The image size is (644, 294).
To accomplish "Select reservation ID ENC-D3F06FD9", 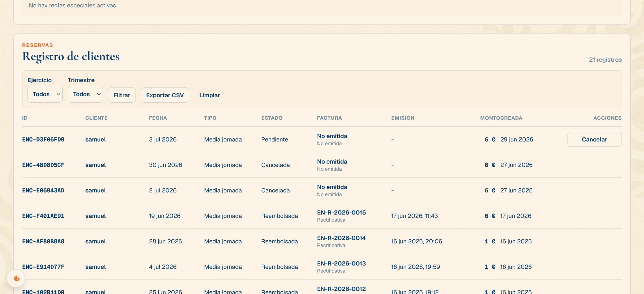I will pos(43,139).
